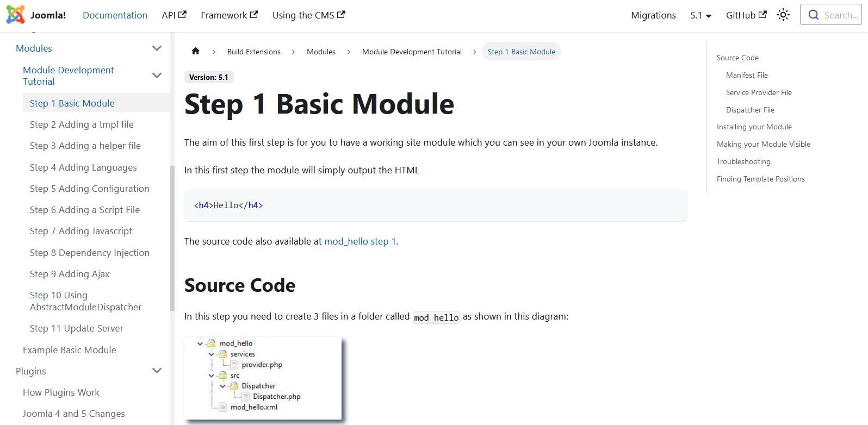Open Joomla 4 and 5 Changes page
The image size is (868, 425).
click(74, 414)
